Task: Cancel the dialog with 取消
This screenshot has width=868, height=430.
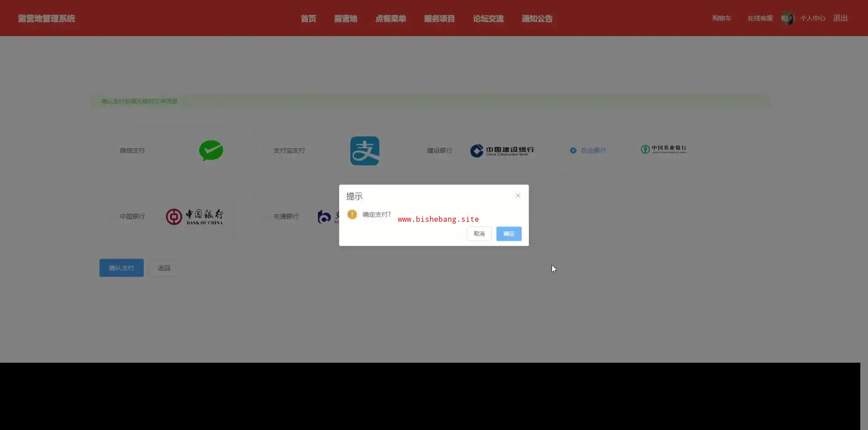Action: click(479, 234)
